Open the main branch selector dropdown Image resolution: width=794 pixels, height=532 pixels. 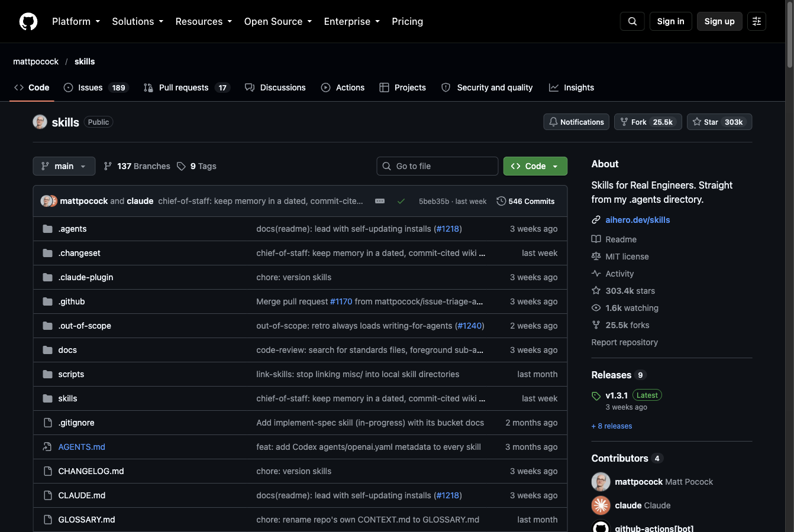pos(64,166)
